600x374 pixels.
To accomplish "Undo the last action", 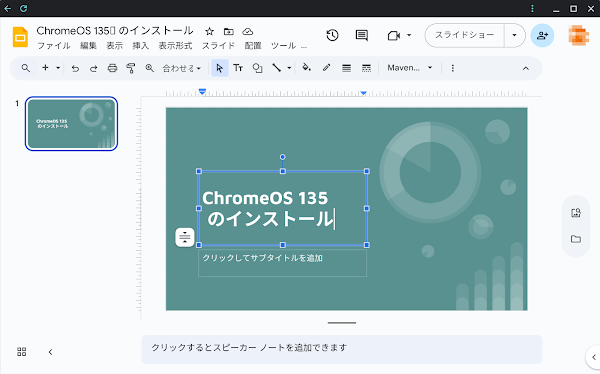I will coord(75,68).
